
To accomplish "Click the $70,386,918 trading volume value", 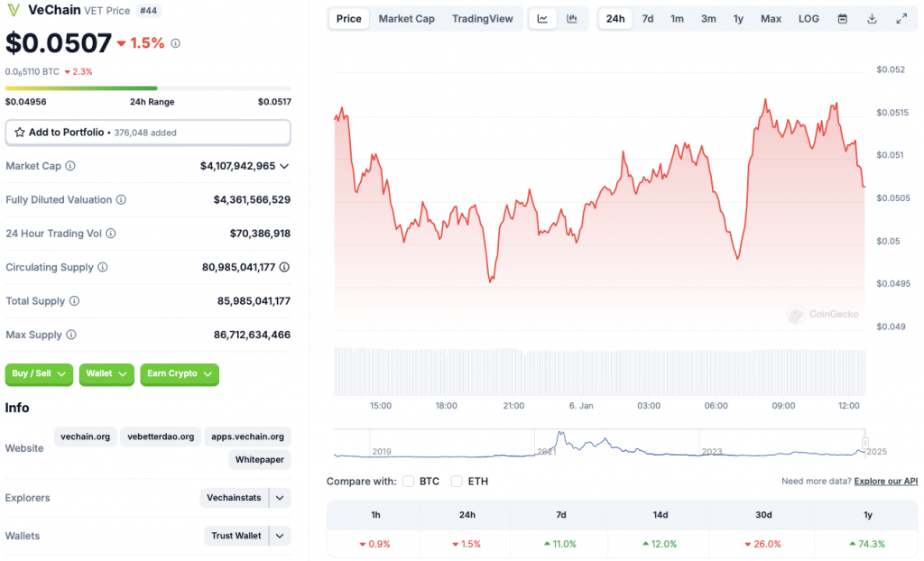I will 260,234.
